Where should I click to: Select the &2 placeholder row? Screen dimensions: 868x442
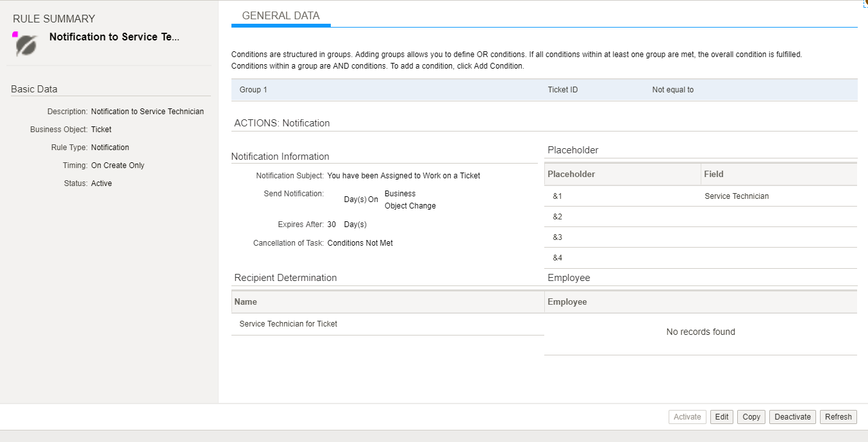[701, 217]
